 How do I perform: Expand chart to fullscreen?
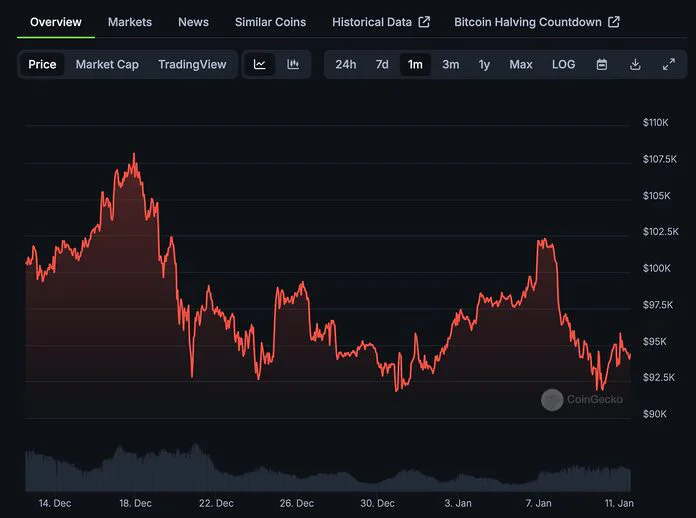tap(669, 65)
